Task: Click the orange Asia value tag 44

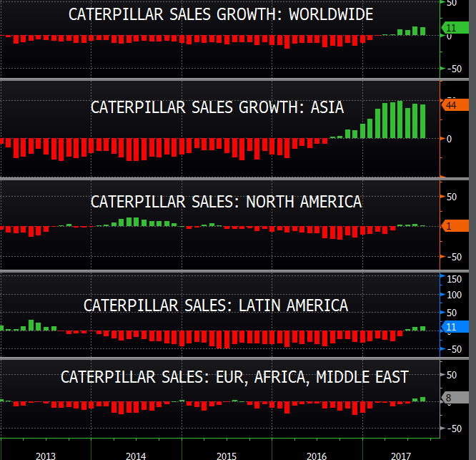Action: pos(455,105)
